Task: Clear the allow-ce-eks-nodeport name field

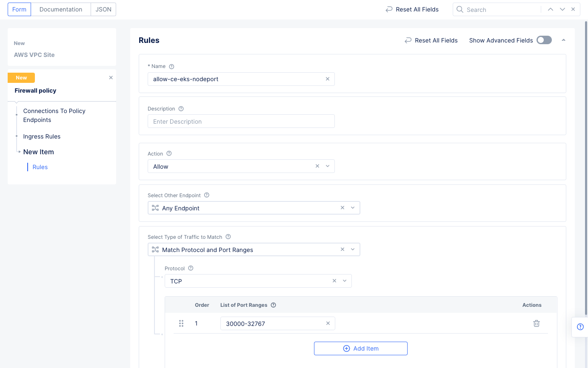Action: coord(327,79)
